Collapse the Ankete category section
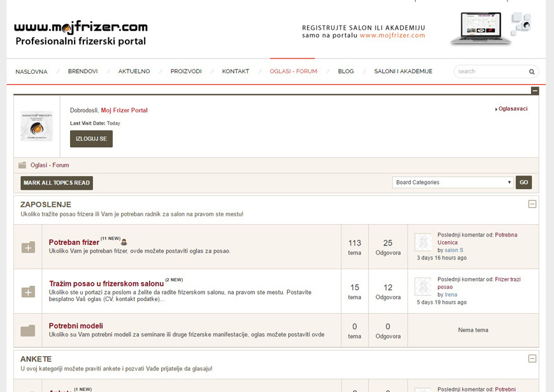 532,359
